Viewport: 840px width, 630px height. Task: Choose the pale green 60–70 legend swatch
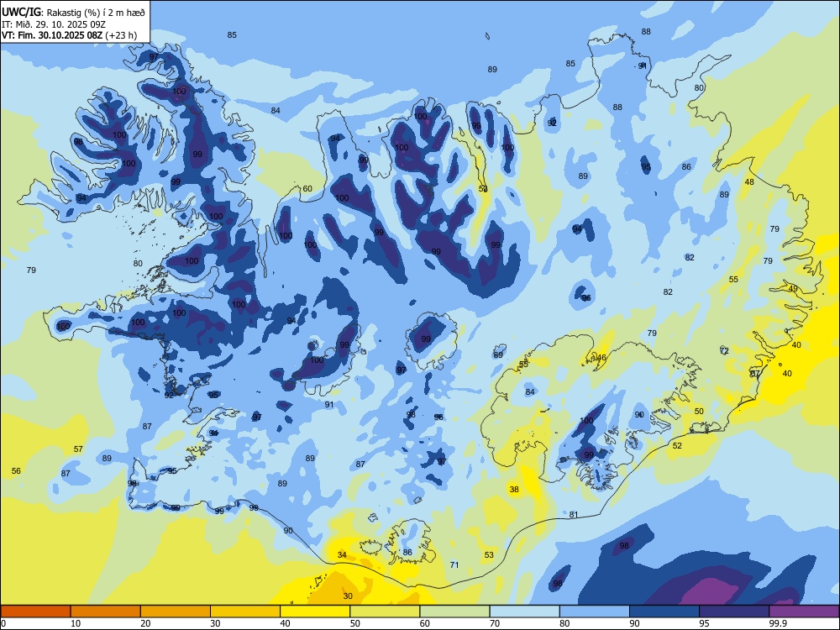(x=454, y=612)
